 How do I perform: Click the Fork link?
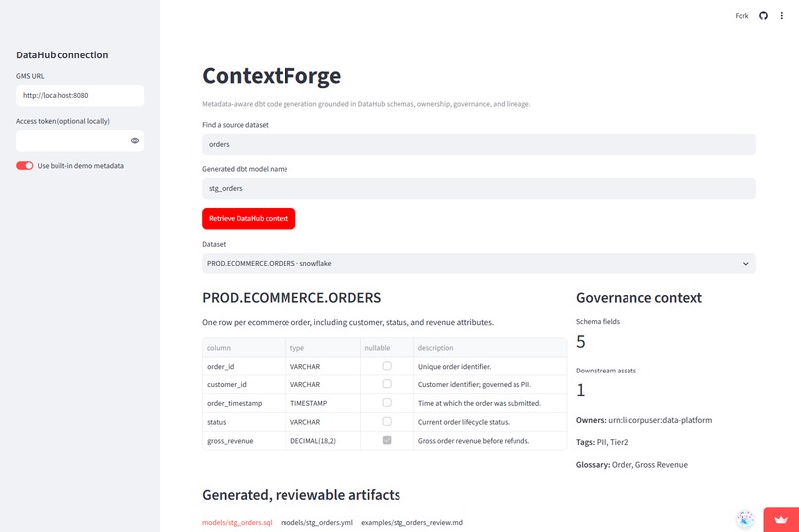[x=742, y=16]
